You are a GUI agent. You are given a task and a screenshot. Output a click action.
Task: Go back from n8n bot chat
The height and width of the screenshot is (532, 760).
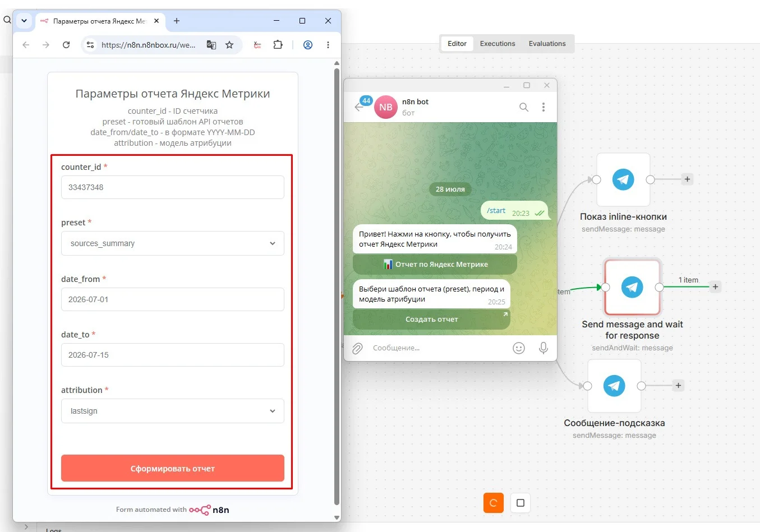tap(360, 107)
